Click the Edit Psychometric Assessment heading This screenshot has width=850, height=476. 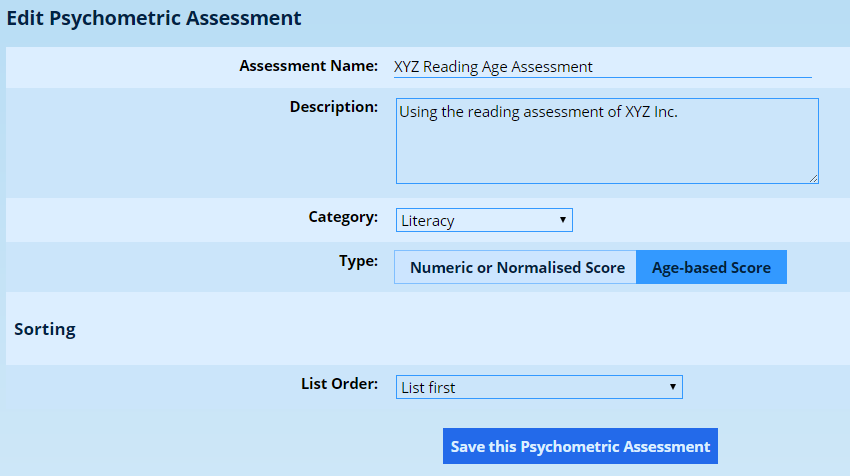pyautogui.click(x=154, y=18)
